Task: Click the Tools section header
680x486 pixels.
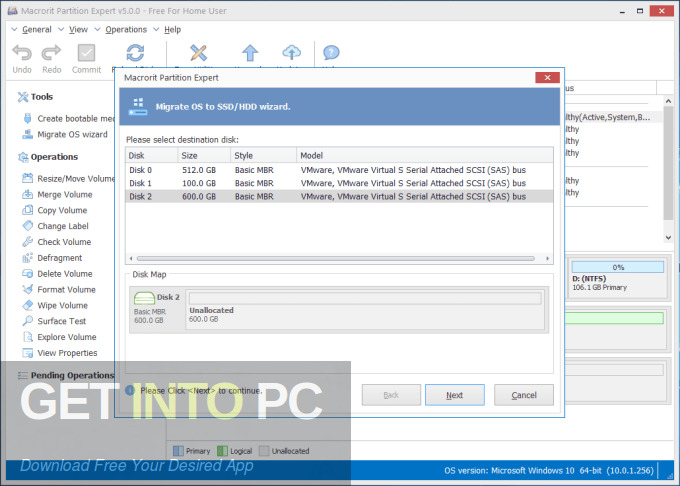Action: [x=35, y=97]
